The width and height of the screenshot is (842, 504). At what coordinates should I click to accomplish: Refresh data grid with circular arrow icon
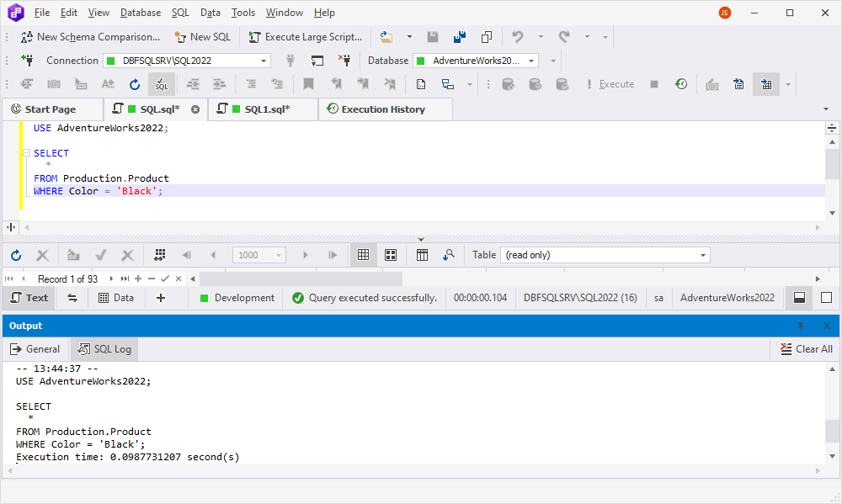click(x=16, y=256)
